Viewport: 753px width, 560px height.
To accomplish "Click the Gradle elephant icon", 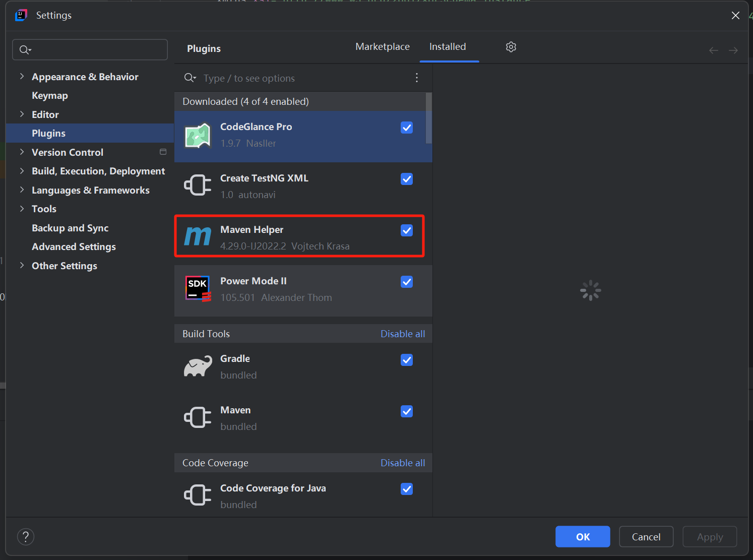I will (198, 366).
